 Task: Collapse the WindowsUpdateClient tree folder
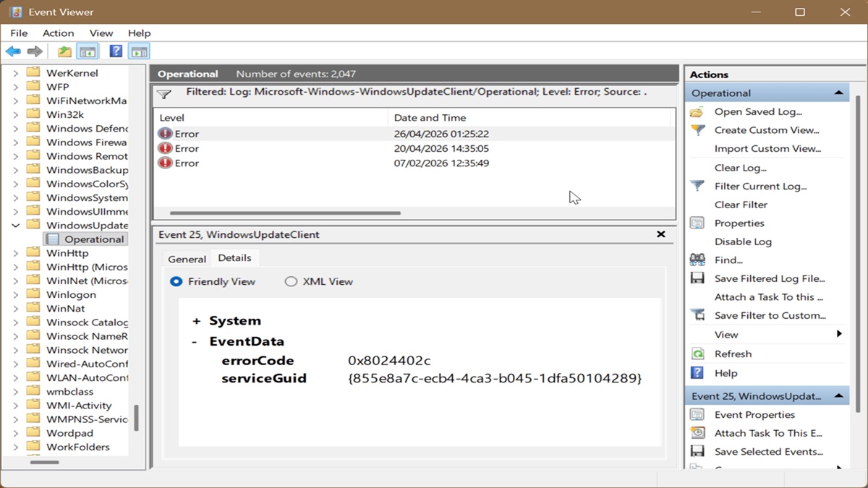16,226
